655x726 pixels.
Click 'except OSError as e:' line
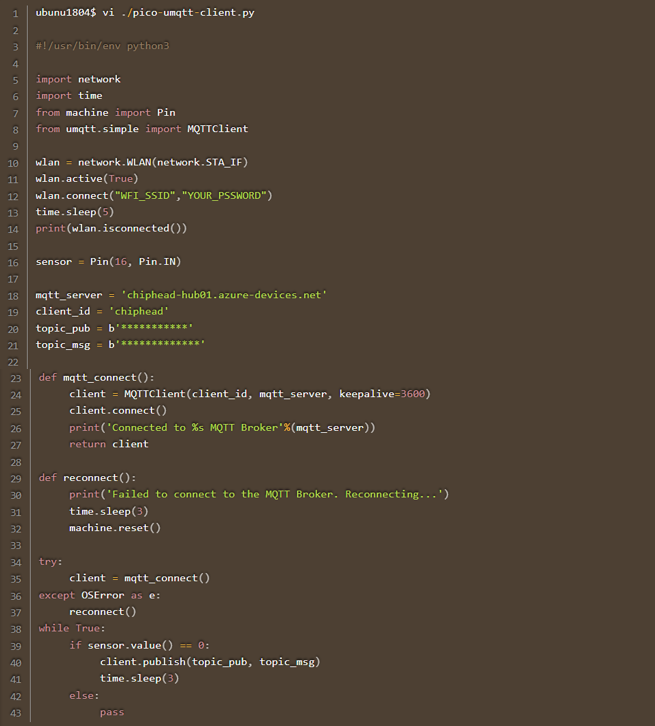(x=100, y=595)
